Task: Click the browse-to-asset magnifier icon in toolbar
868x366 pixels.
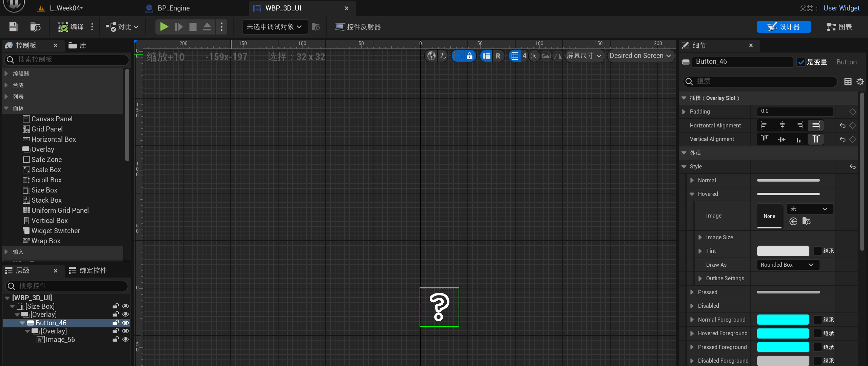Action: point(35,27)
